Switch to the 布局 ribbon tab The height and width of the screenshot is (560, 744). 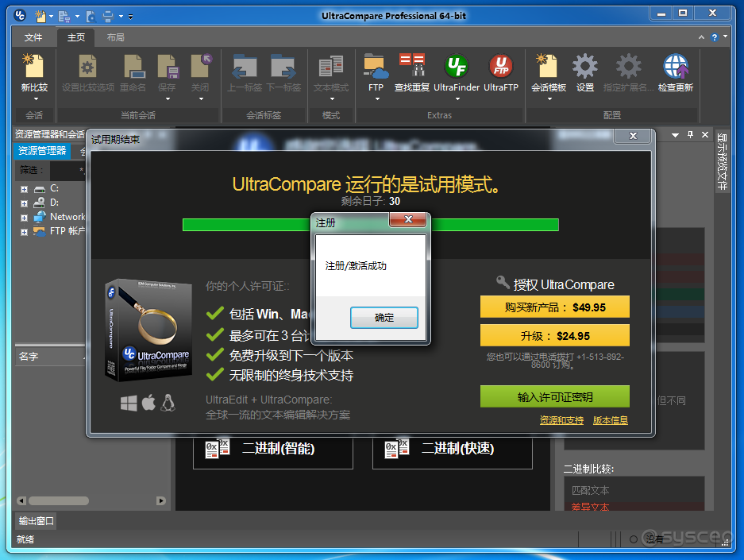pos(115,37)
